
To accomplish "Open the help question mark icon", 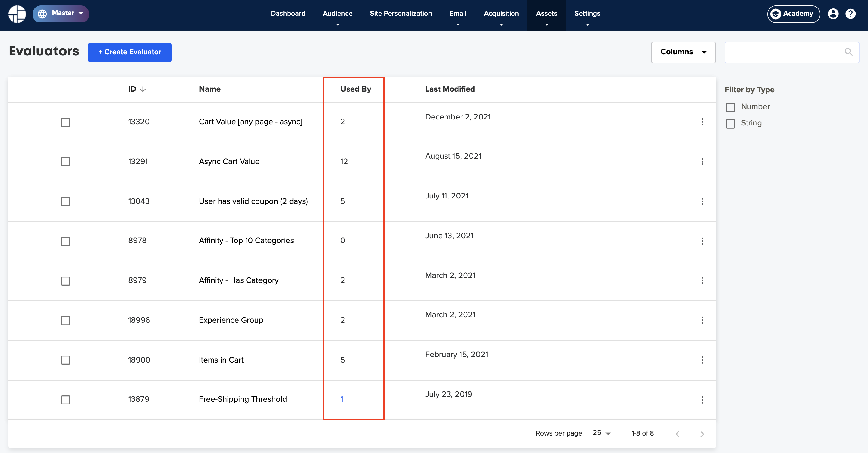I will (x=851, y=14).
